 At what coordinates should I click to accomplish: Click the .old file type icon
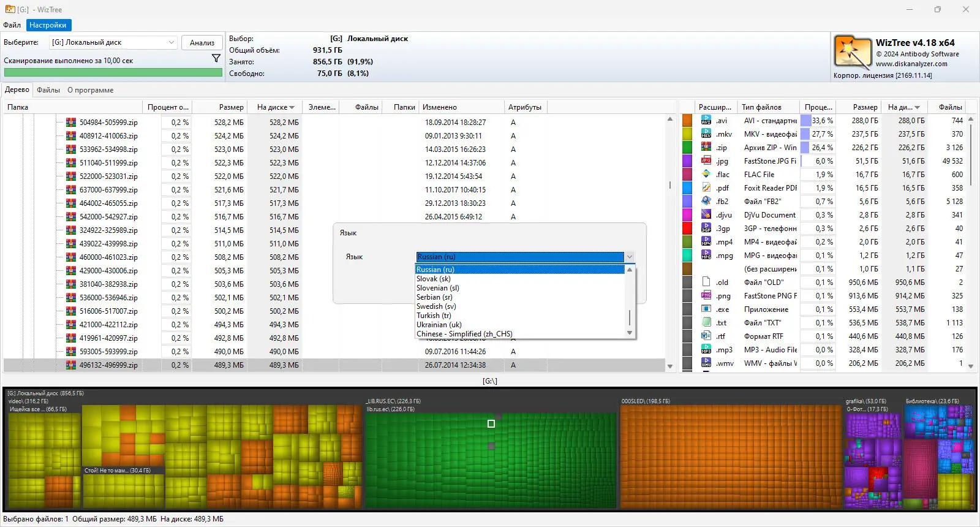[x=706, y=282]
